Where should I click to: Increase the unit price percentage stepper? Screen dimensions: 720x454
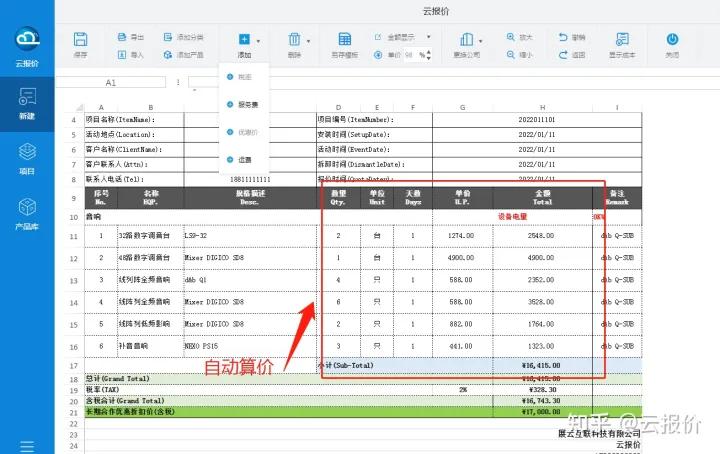[429, 52]
